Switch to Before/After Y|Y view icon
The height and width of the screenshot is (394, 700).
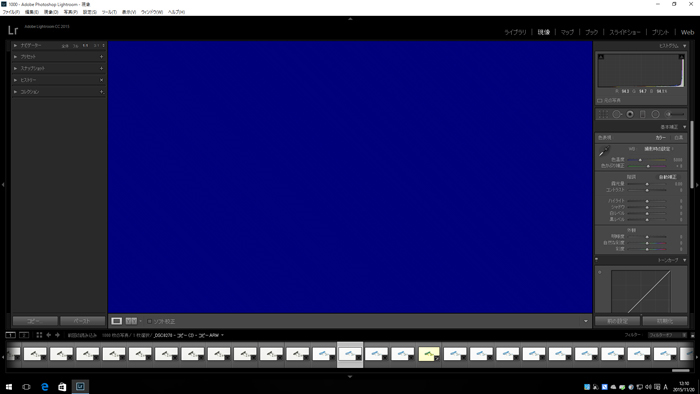(131, 321)
